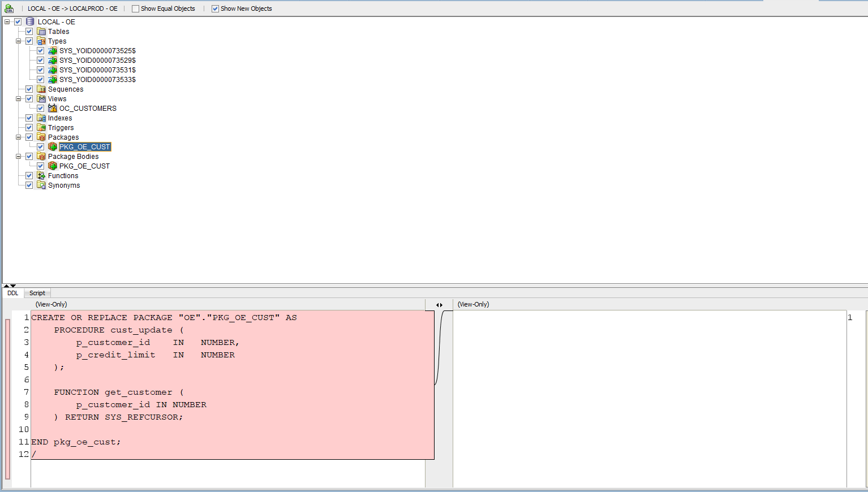Click the Synonyms folder icon

pyautogui.click(x=41, y=185)
